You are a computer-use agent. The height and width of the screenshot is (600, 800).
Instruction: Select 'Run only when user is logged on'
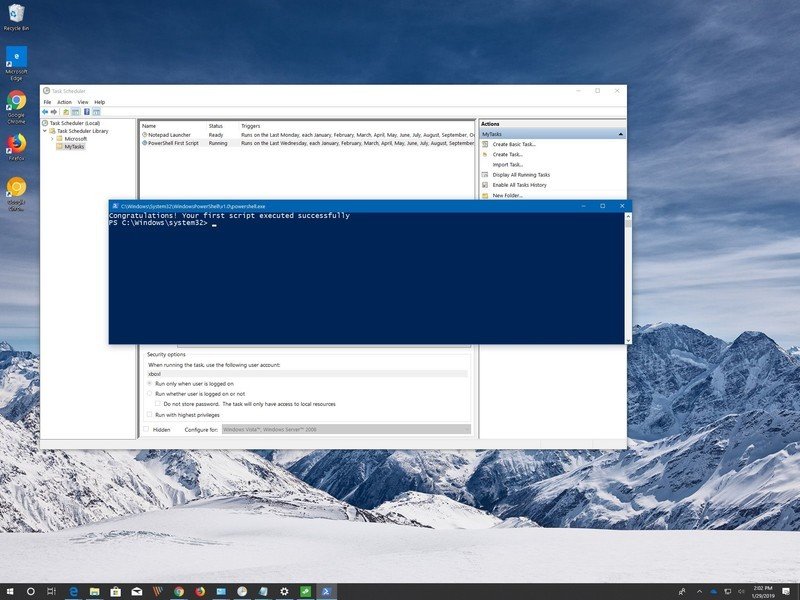pos(150,383)
